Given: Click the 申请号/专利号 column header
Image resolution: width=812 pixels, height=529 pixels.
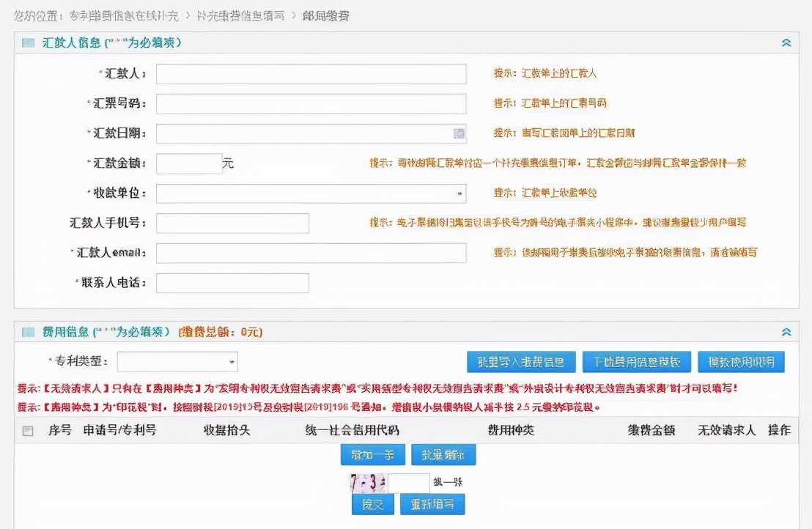Looking at the screenshot, I should [119, 430].
